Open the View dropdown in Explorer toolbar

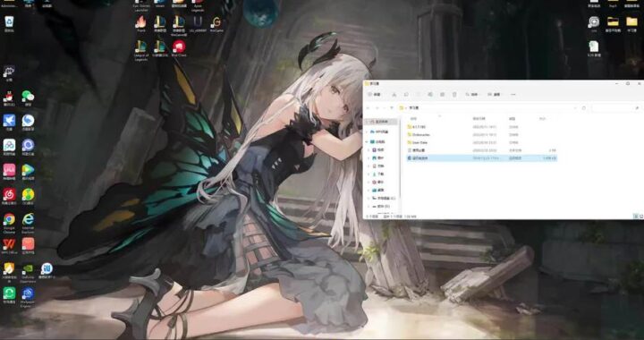coord(495,95)
